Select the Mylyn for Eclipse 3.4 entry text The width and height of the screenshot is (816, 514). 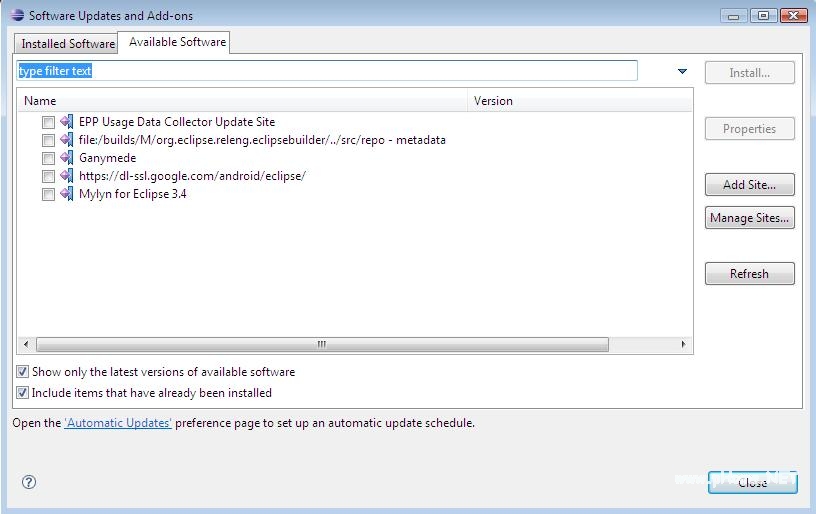click(x=133, y=194)
